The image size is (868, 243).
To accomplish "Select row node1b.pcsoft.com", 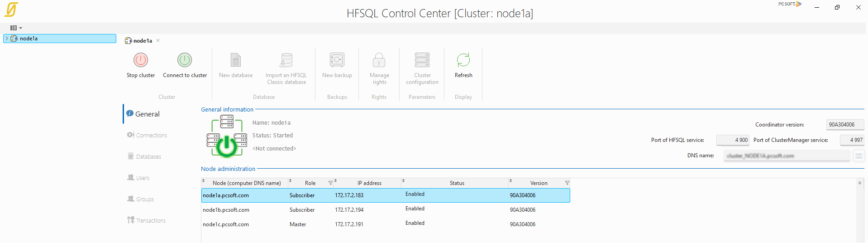I will click(386, 210).
